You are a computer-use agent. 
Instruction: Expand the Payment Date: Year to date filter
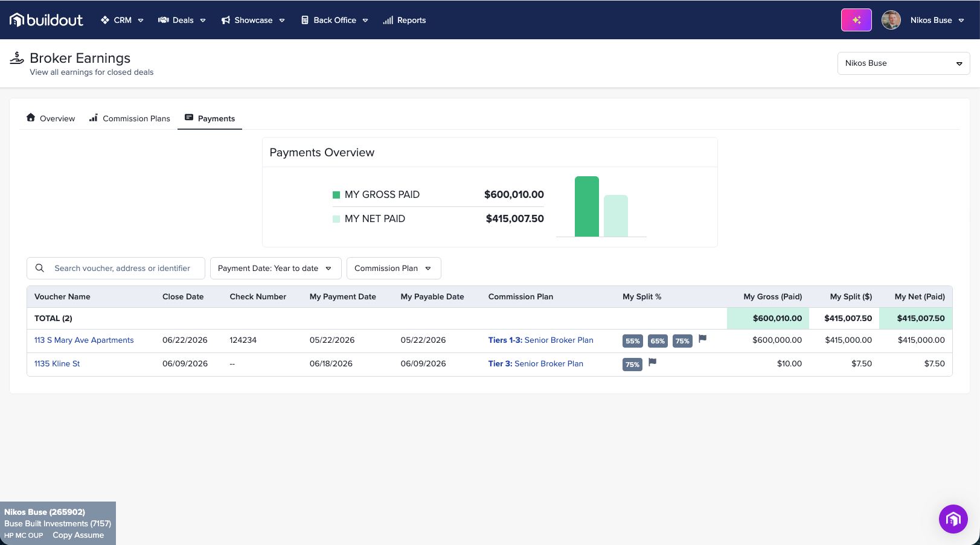(276, 269)
